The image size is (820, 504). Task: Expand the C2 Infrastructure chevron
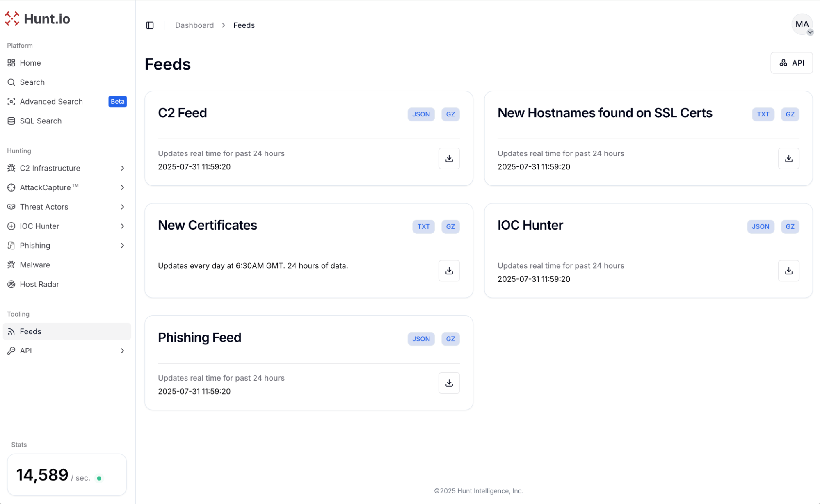click(x=122, y=168)
